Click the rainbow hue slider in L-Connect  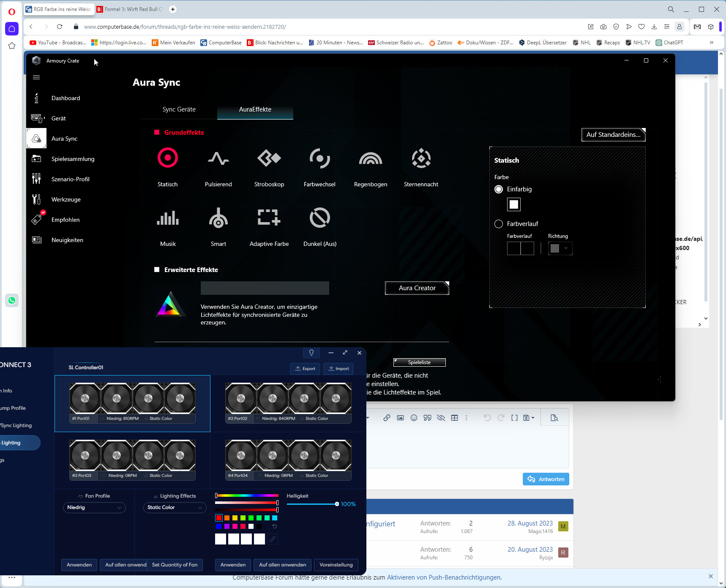[x=247, y=495]
